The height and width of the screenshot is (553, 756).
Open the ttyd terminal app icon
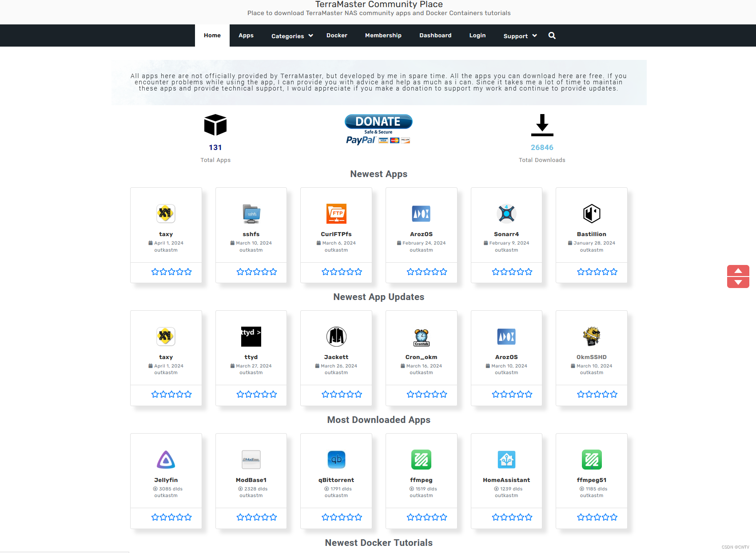(251, 336)
